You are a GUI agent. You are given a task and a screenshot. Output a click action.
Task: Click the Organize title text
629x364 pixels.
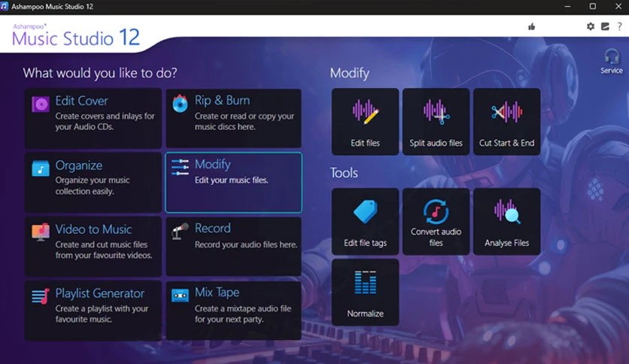[x=78, y=165]
